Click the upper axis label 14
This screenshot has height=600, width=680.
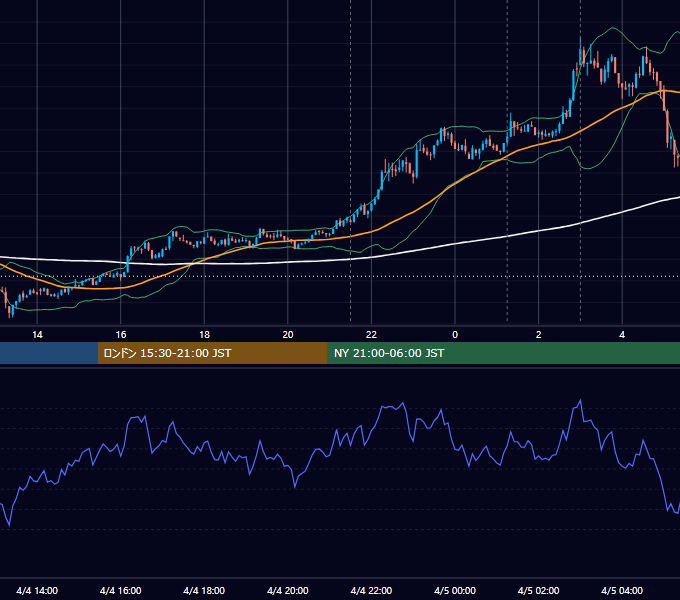(37, 335)
